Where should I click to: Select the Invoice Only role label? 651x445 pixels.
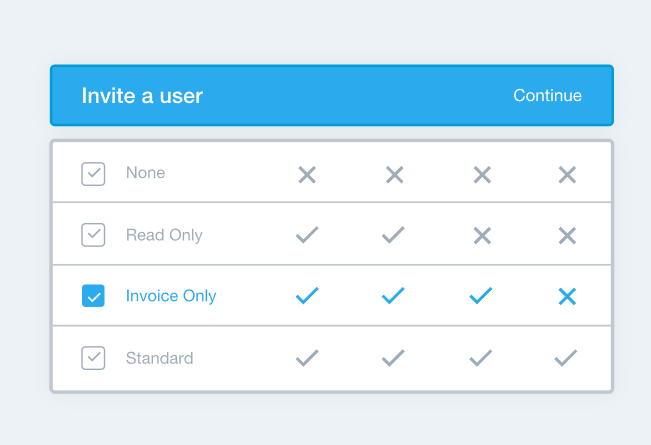coord(171,296)
